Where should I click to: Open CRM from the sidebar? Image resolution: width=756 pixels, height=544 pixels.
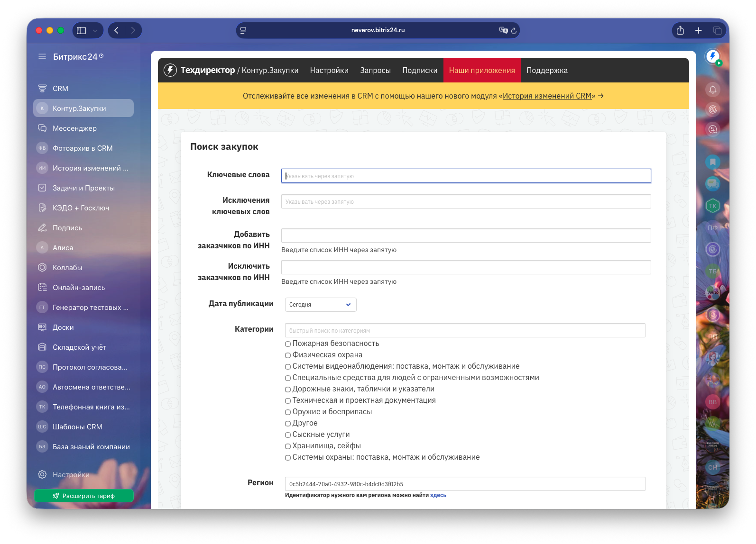pos(83,89)
